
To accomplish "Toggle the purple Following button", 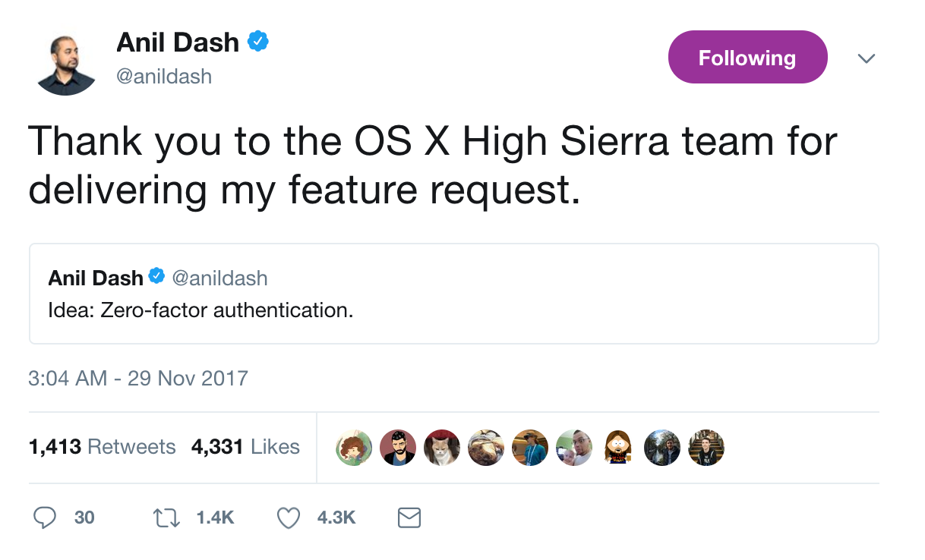I will [x=747, y=58].
